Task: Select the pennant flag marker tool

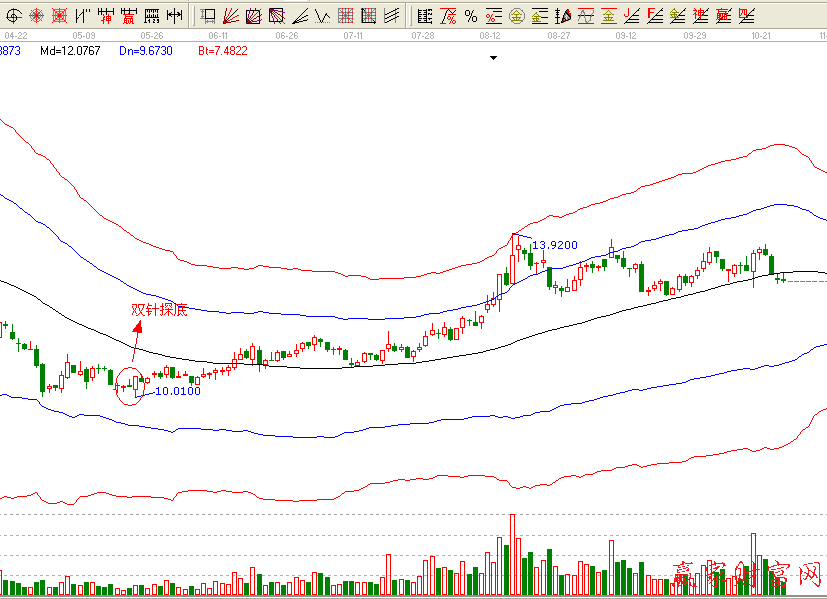Action: point(563,15)
